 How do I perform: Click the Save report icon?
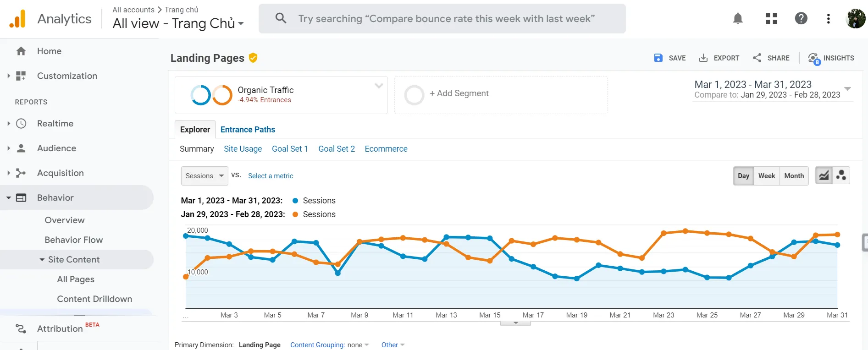658,58
